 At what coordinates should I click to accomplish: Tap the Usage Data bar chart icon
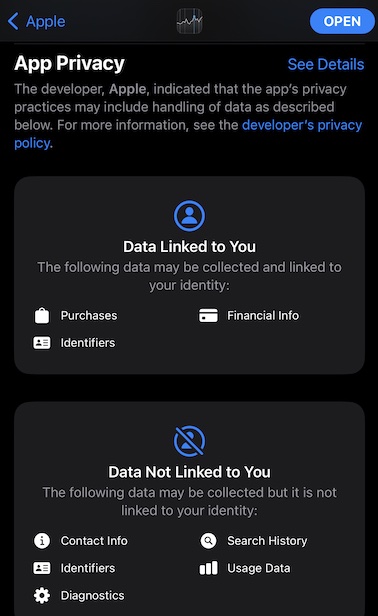[208, 568]
